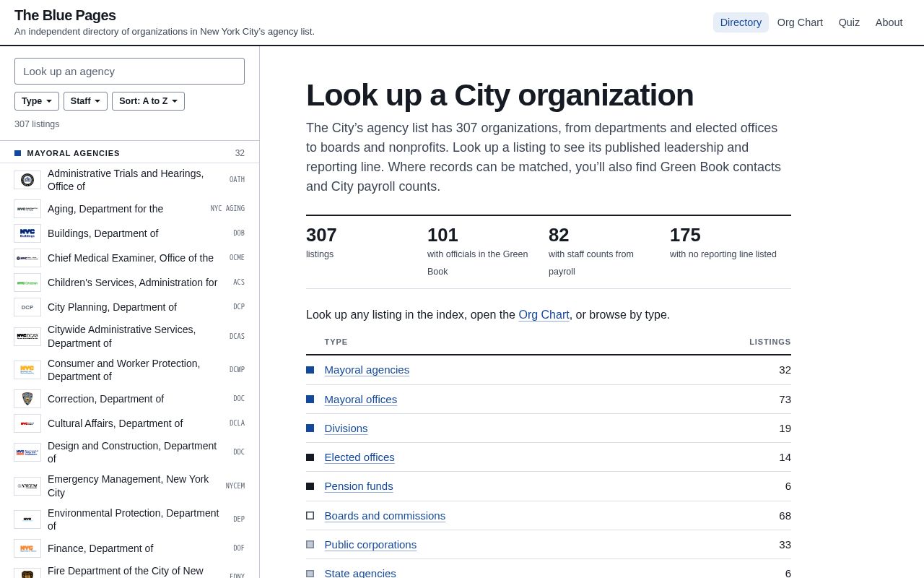Open the Type filter dropdown
The image size is (924, 578).
point(37,101)
